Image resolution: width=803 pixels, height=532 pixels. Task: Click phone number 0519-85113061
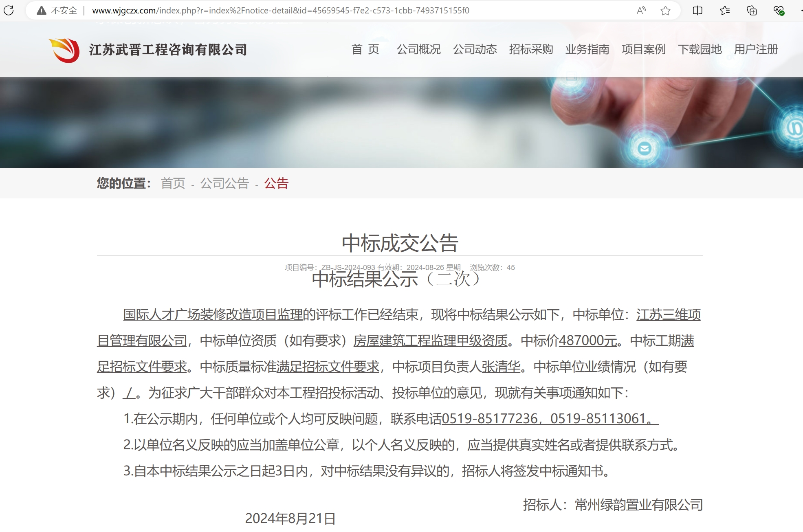pyautogui.click(x=598, y=419)
